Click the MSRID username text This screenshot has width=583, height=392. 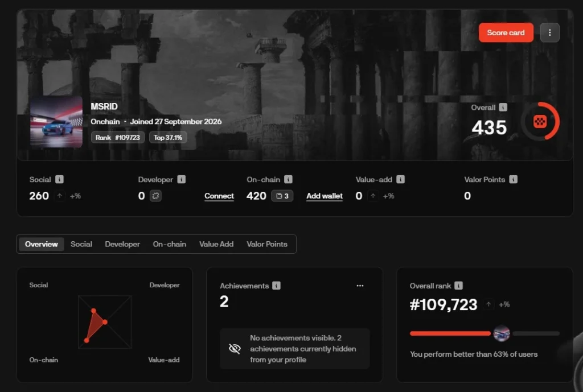pos(104,106)
